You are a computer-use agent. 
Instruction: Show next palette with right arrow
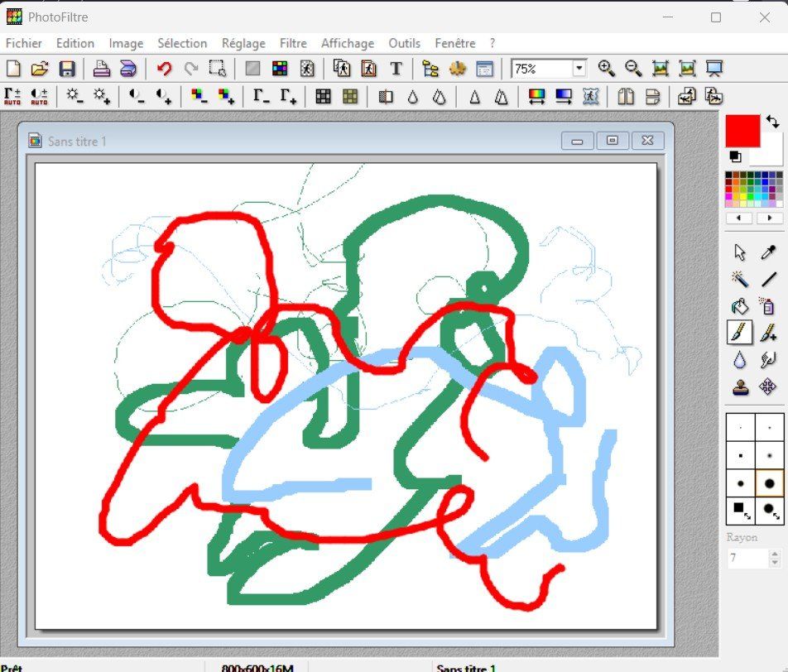[x=770, y=218]
